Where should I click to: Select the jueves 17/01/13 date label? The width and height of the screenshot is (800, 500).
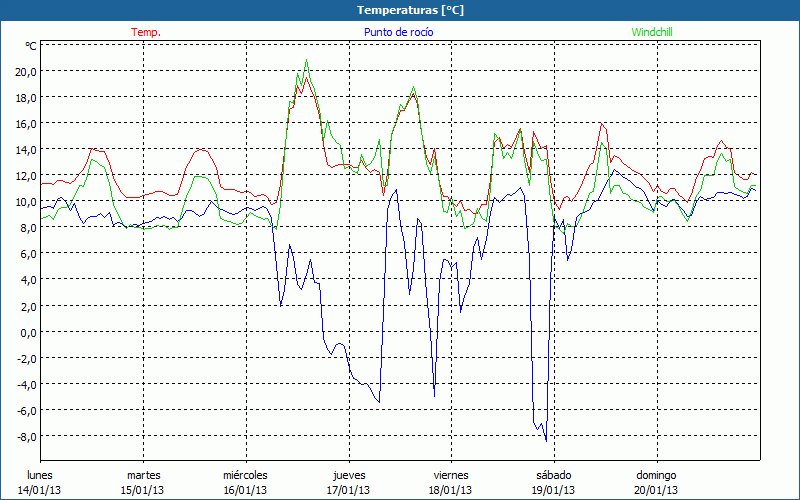tap(348, 482)
